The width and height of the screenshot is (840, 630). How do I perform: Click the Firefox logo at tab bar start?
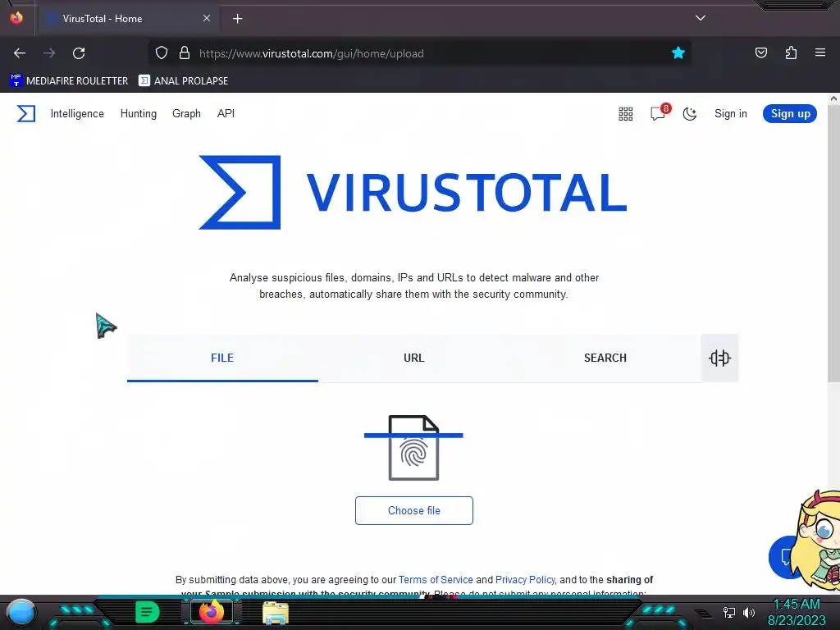point(16,18)
